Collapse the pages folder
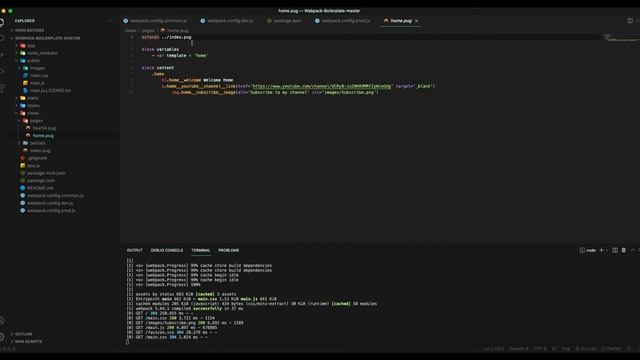640x360 pixels. [x=19, y=120]
